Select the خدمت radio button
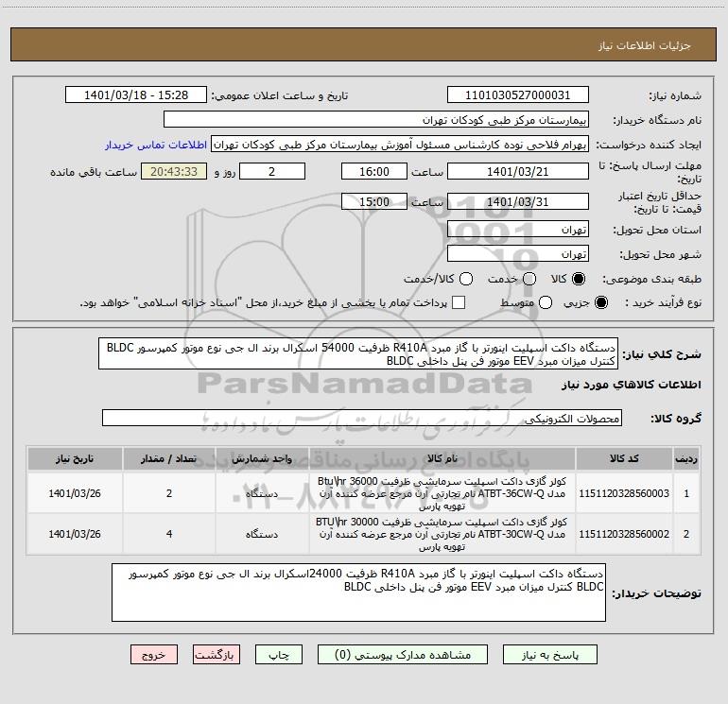728x704 pixels. (529, 279)
